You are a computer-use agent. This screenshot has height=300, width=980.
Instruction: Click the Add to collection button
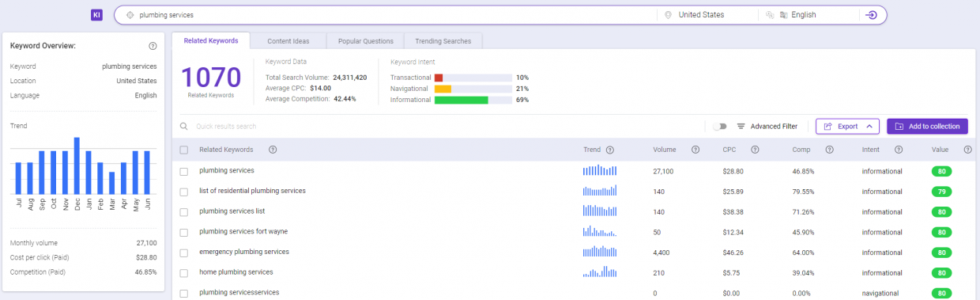[x=927, y=126]
